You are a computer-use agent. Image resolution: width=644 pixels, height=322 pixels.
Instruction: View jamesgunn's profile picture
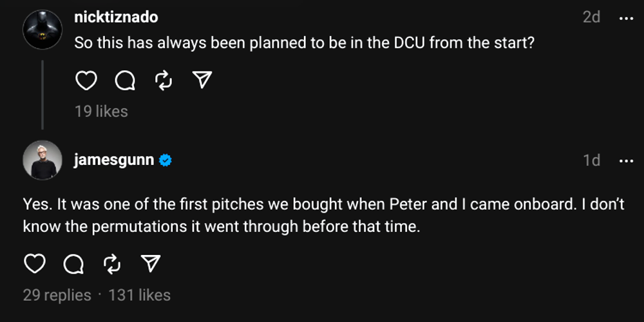pos(43,160)
